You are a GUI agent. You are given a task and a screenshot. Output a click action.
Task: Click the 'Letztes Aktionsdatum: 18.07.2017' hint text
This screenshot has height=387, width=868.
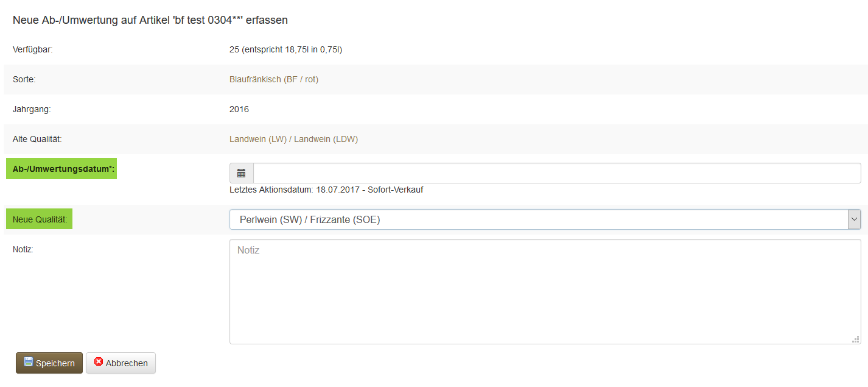coord(326,190)
